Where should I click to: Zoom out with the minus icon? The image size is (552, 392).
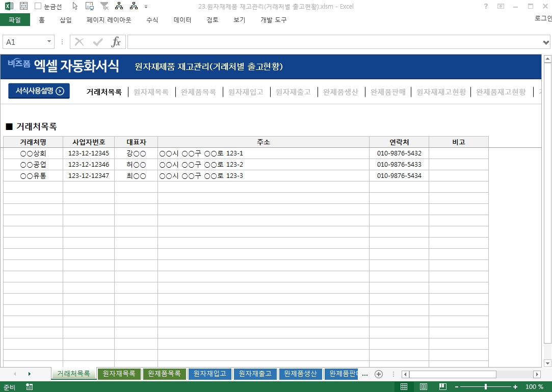[457, 387]
